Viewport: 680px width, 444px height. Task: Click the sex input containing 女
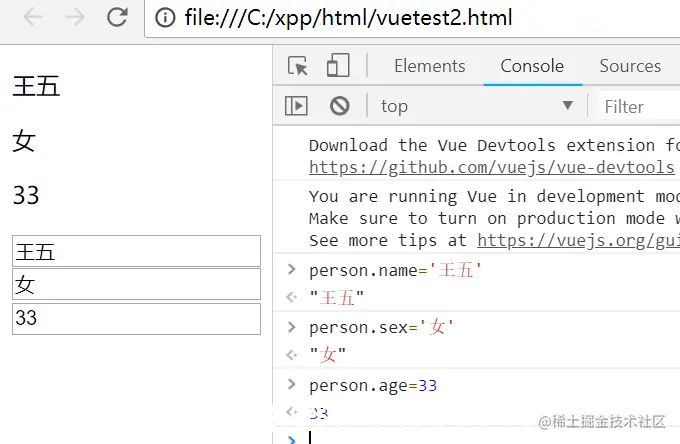(x=136, y=284)
